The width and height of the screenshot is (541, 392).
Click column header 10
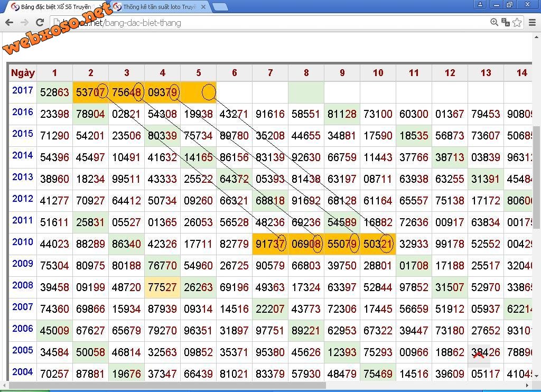tap(378, 73)
